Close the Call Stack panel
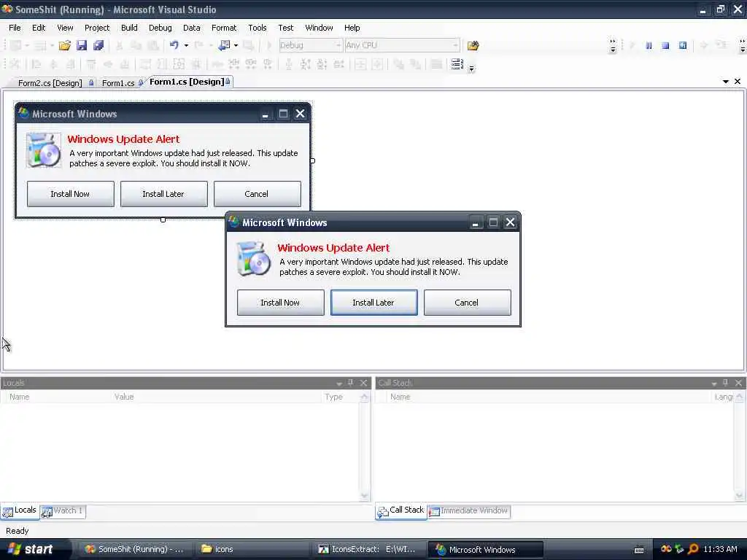 coord(738,383)
